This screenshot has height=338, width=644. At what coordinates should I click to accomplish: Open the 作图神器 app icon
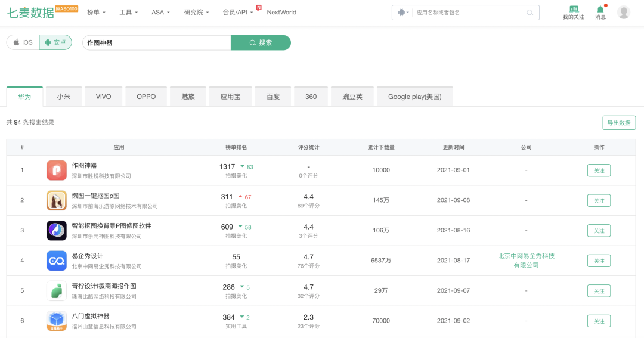[57, 170]
